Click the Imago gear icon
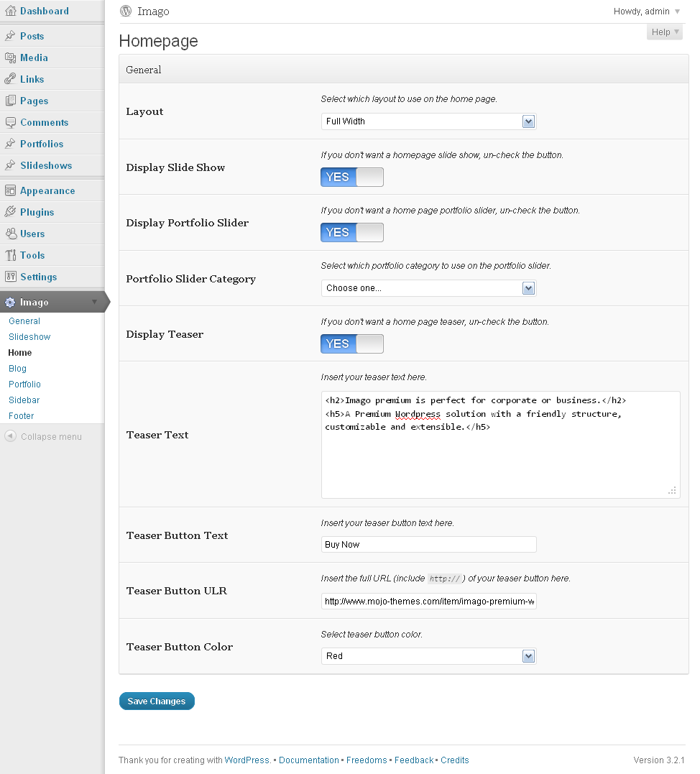The width and height of the screenshot is (700, 774). coord(10,302)
